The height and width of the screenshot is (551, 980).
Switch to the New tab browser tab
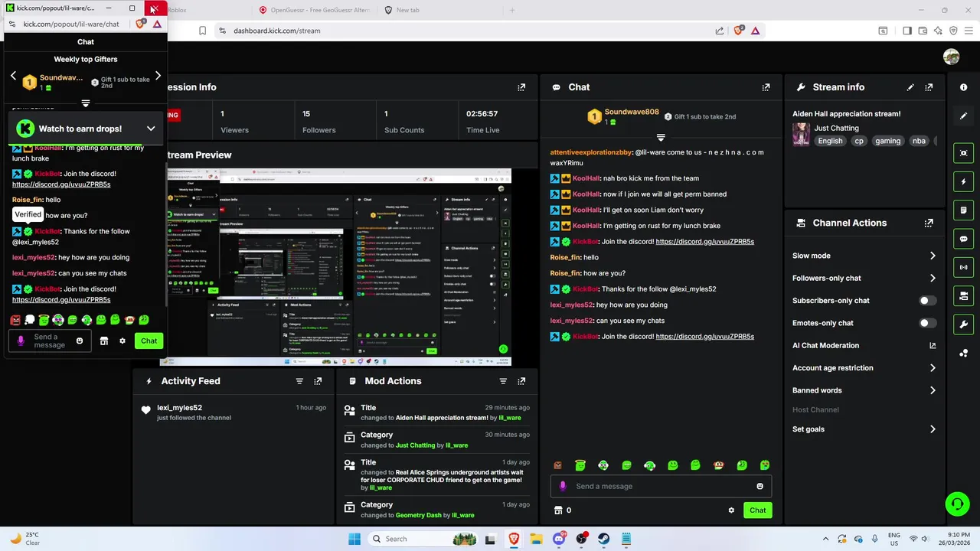[x=402, y=10]
